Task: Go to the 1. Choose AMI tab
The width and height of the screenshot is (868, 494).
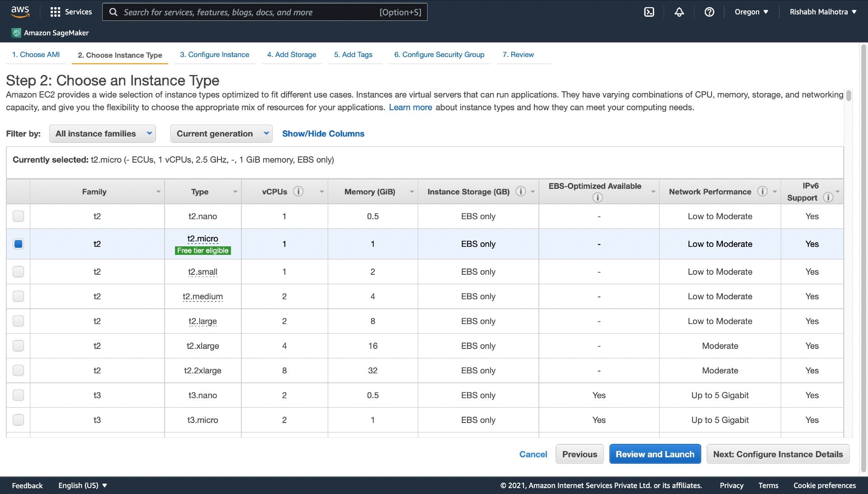Action: coord(36,55)
